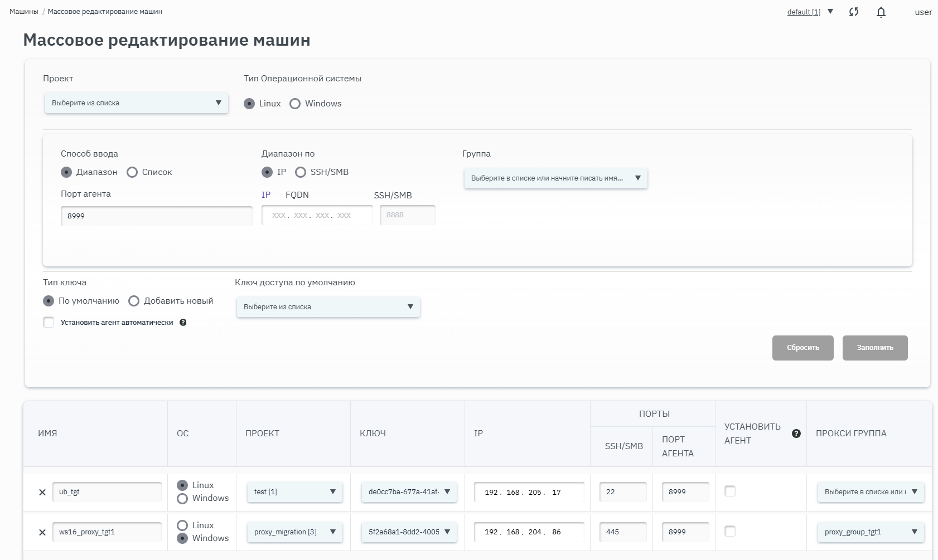Open notifications bell icon
The width and height of the screenshot is (938, 560).
click(881, 12)
